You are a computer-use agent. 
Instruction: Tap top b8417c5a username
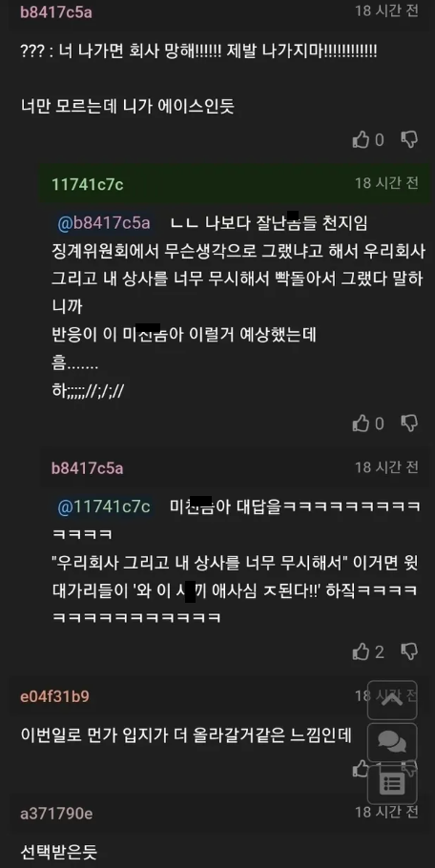pos(56,12)
